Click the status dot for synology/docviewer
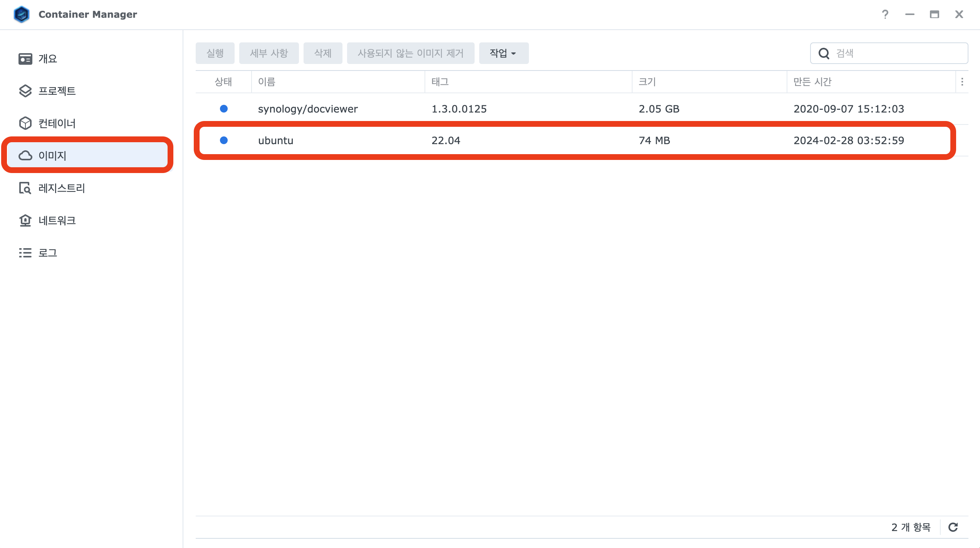 pos(223,109)
